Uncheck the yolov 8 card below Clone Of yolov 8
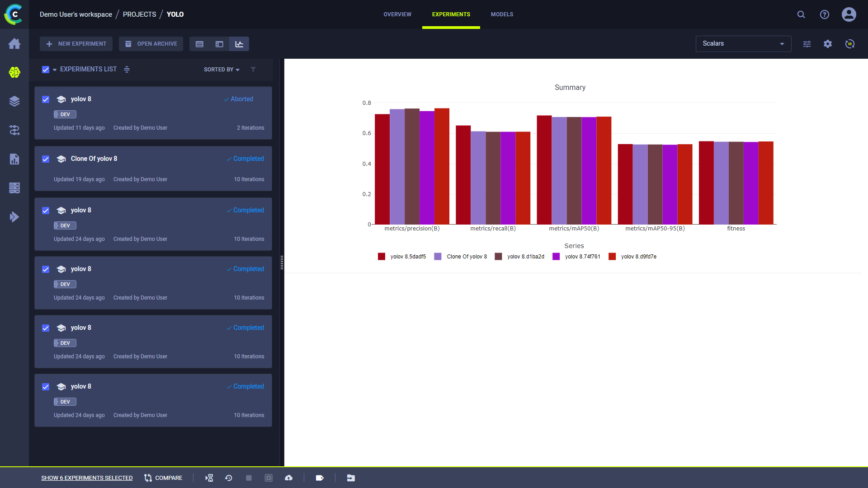Image resolution: width=868 pixels, height=488 pixels. pyautogui.click(x=46, y=211)
